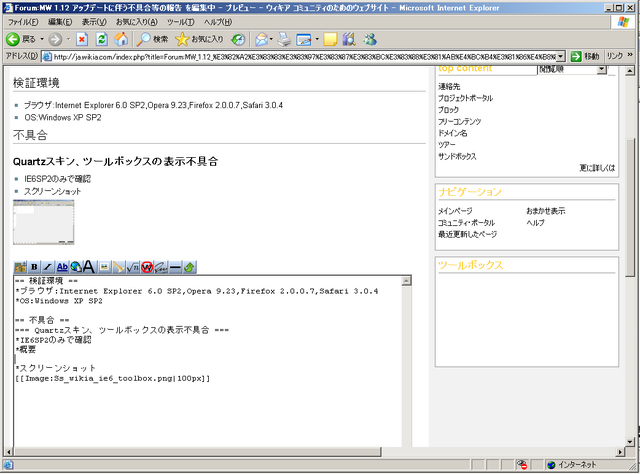Viewport: 640px width, 474px height.
Task: Open dropdown arrow beside Edit icon
Action: [317, 39]
